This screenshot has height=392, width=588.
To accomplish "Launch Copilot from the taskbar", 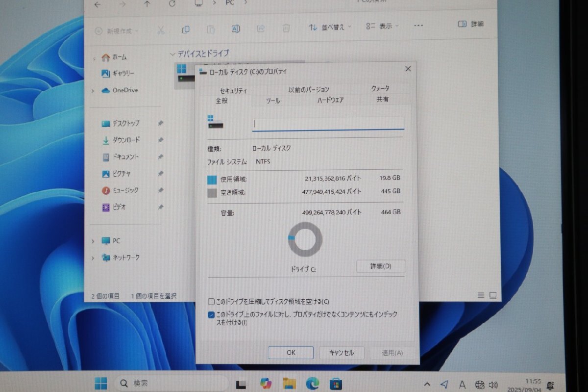I will pyautogui.click(x=266, y=383).
